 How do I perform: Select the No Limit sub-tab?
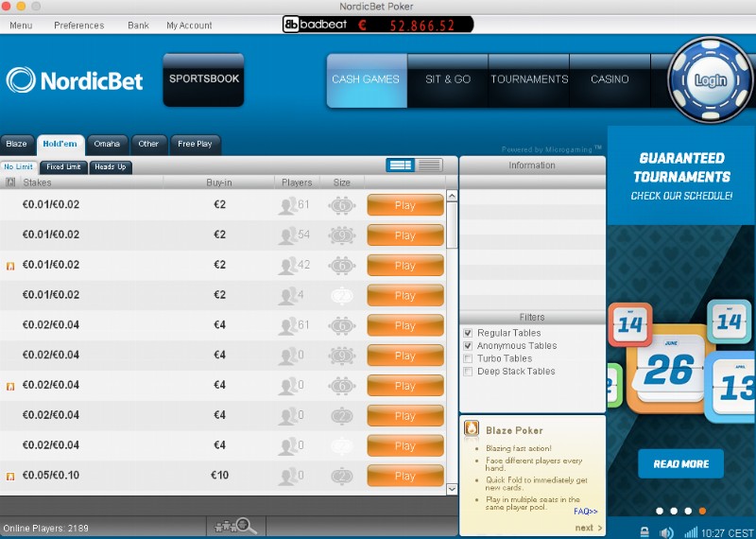pyautogui.click(x=19, y=167)
